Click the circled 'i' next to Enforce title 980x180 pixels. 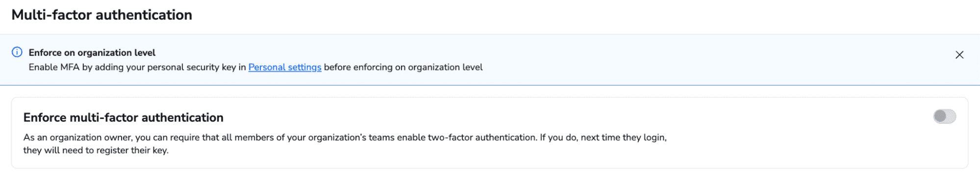click(17, 52)
